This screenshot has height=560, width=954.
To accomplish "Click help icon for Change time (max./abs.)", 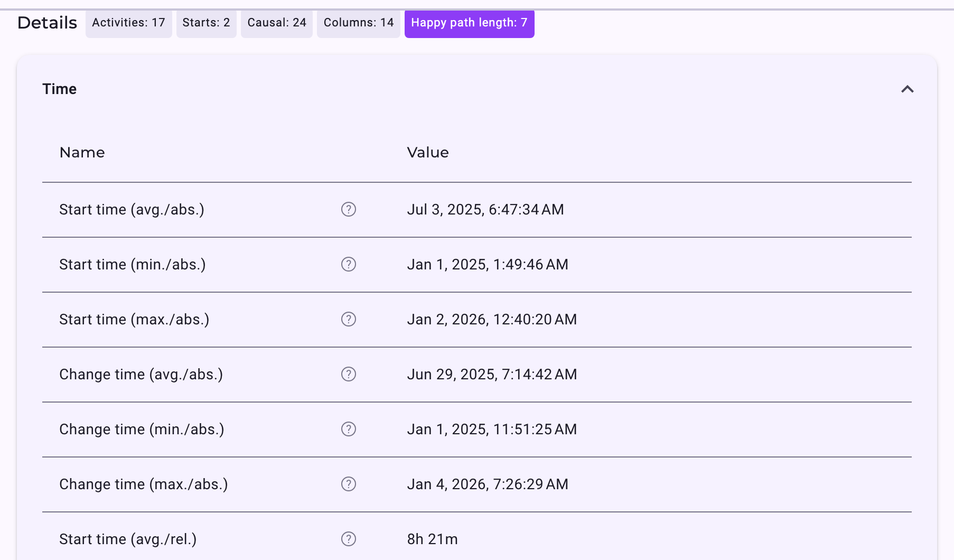I will pos(349,484).
